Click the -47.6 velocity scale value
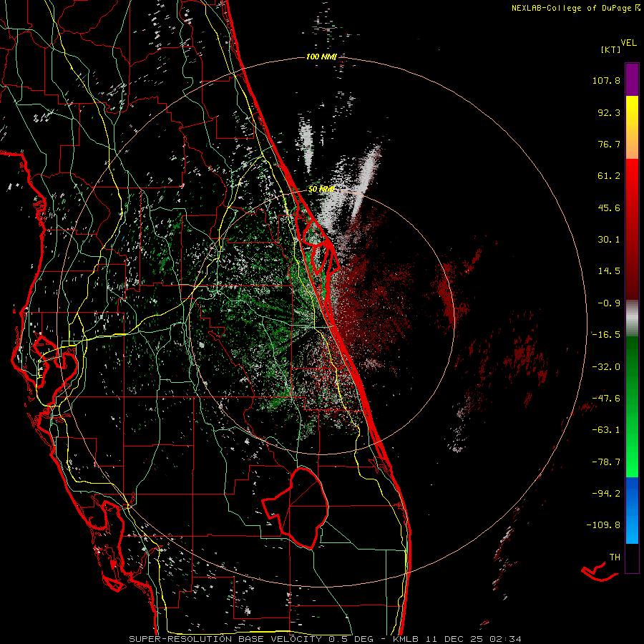Screen dimensions: 644x644 coord(606,399)
